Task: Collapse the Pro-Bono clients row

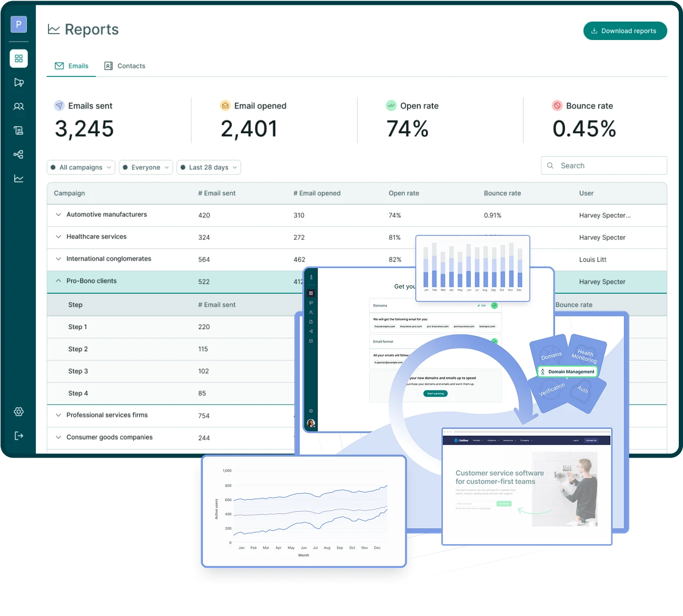Action: pyautogui.click(x=58, y=281)
